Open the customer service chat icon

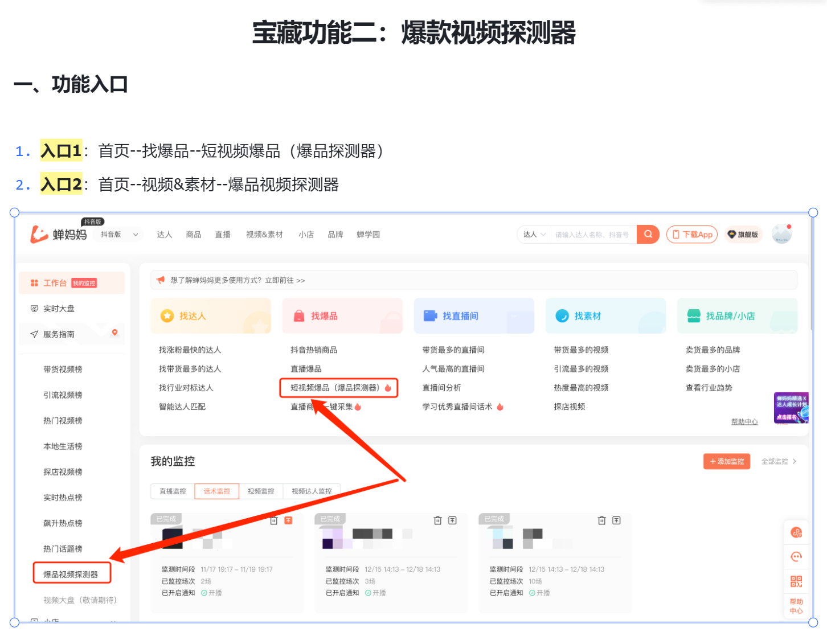click(x=796, y=556)
